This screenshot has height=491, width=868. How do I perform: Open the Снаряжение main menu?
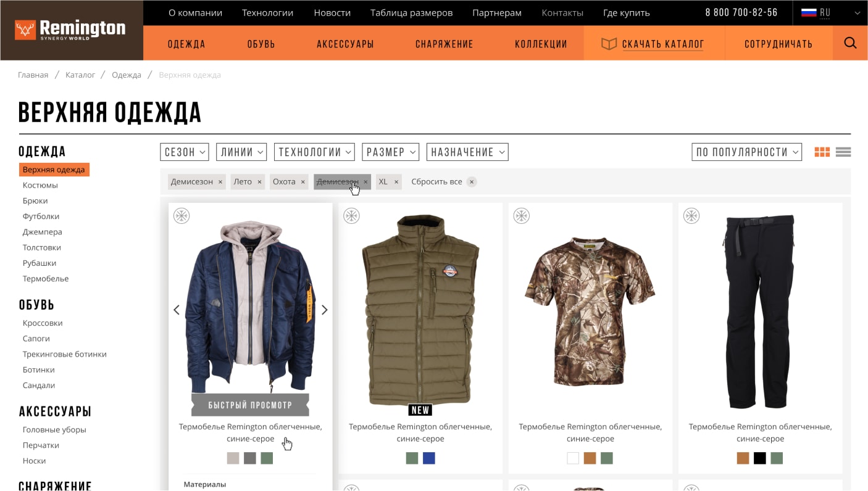coord(444,44)
